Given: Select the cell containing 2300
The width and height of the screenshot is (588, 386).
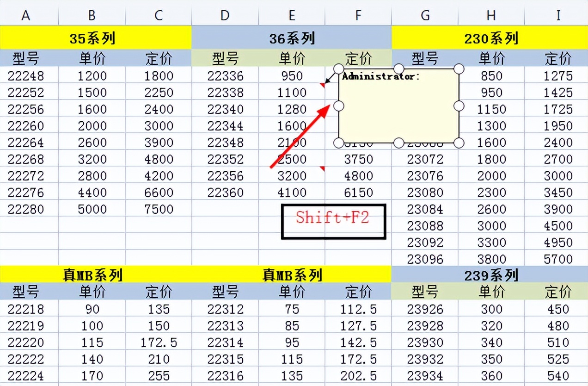Looking at the screenshot, I should coord(491,192).
